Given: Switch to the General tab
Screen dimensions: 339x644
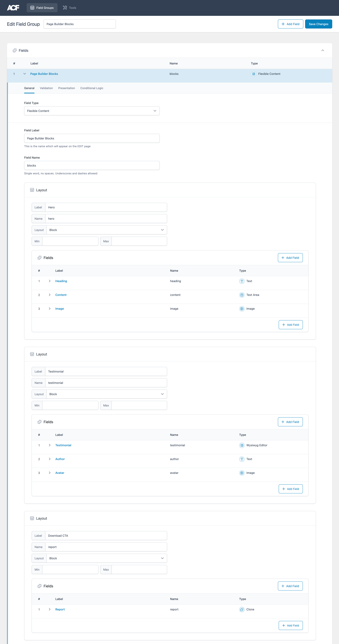Looking at the screenshot, I should click(x=29, y=88).
